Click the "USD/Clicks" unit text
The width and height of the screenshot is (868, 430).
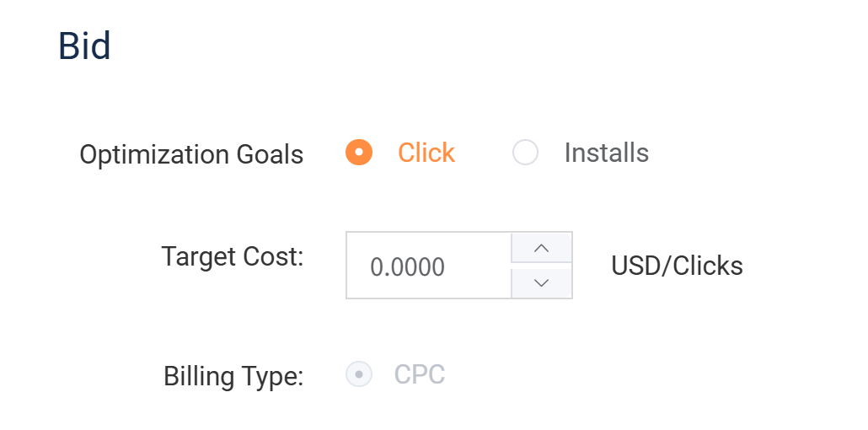(x=677, y=266)
